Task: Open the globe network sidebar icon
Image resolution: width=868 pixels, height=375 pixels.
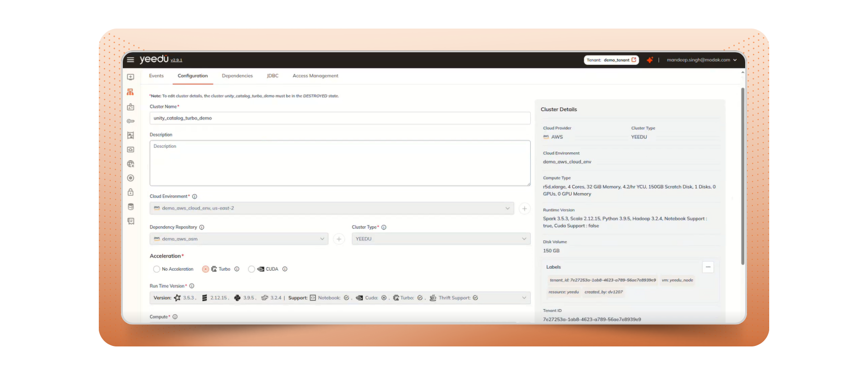Action: click(131, 164)
